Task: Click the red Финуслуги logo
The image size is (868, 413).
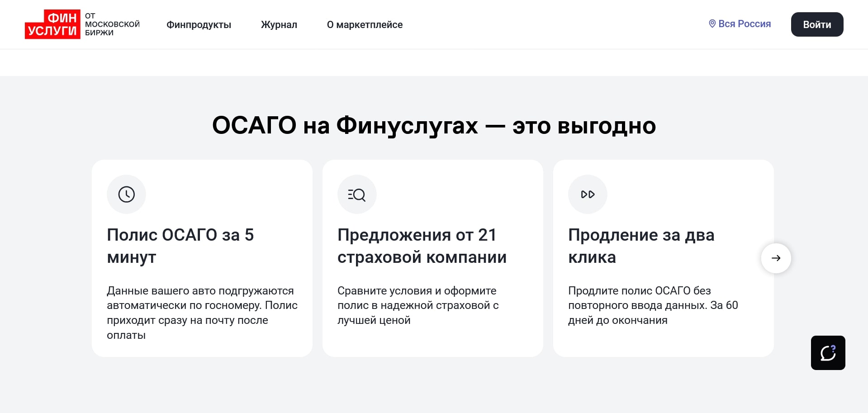Action: click(x=52, y=24)
